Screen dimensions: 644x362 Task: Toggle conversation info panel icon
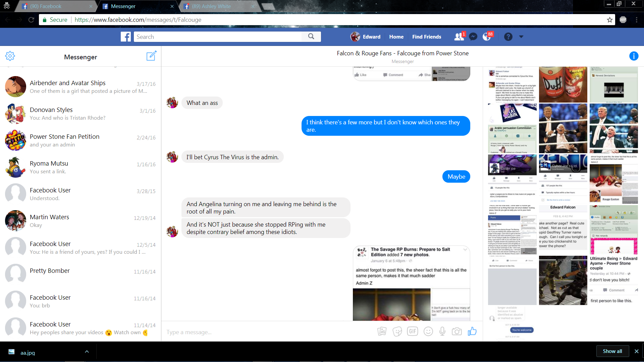coord(634,56)
